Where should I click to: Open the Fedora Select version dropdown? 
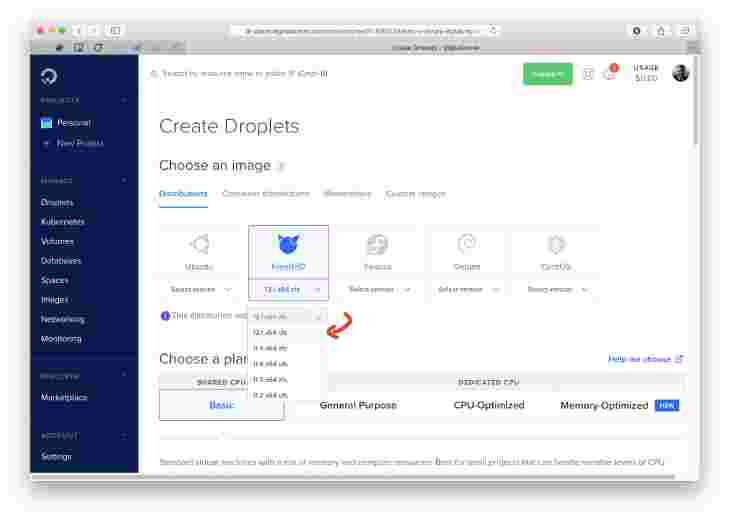pos(377,290)
